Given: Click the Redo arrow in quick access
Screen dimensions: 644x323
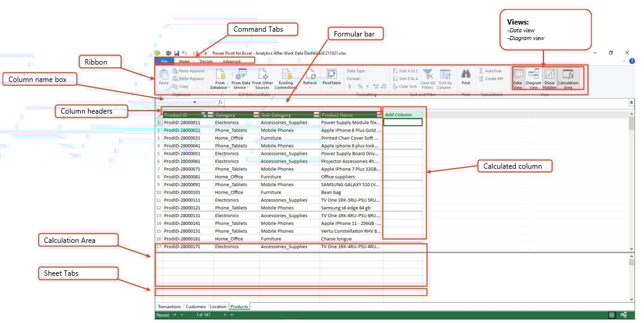Looking at the screenshot, I should pos(196,53).
